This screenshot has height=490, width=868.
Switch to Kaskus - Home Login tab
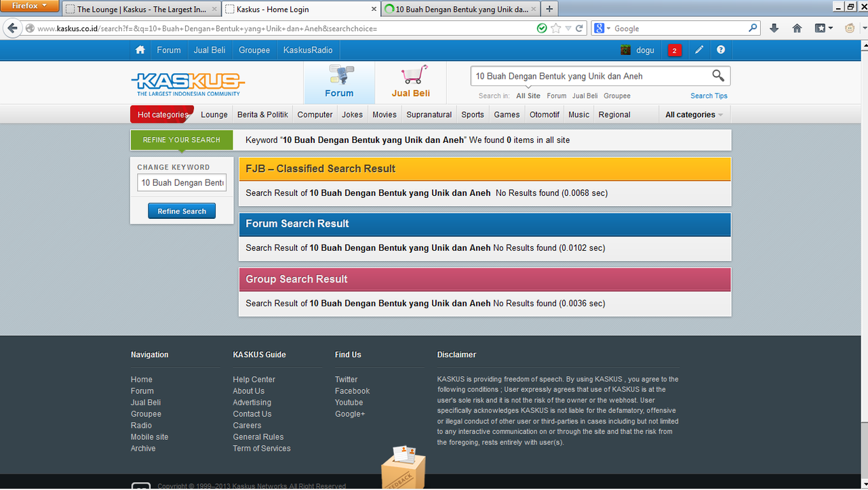point(300,9)
